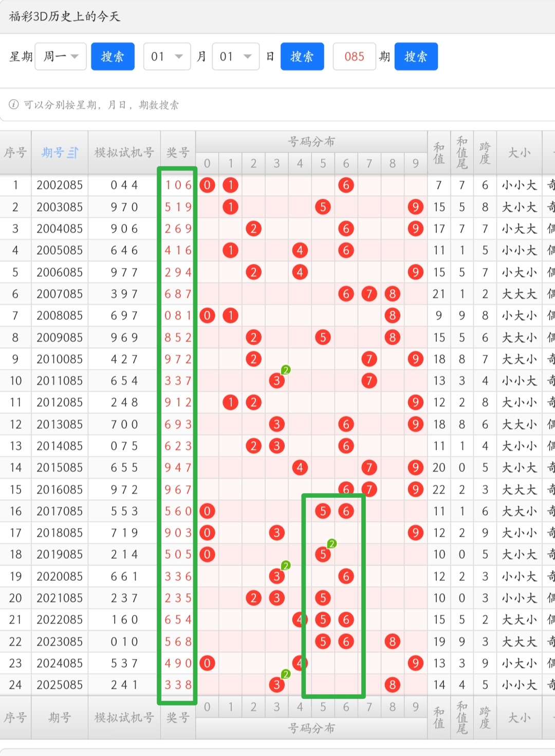Image resolution: width=555 pixels, height=756 pixels.
Task: Click the 大小 column header at top
Action: 519,153
